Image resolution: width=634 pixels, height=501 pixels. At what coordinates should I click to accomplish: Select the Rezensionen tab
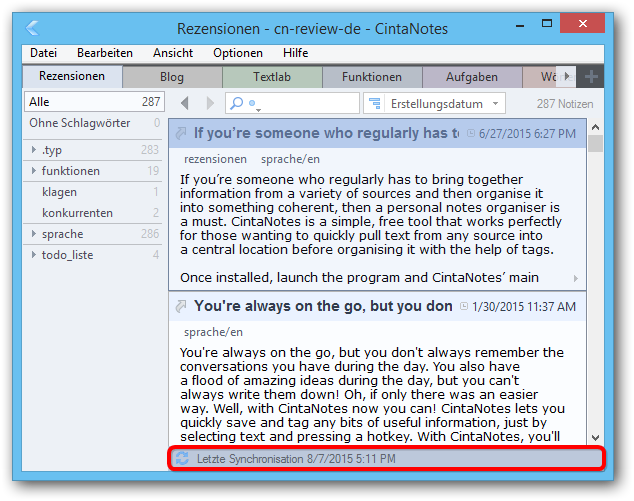72,76
